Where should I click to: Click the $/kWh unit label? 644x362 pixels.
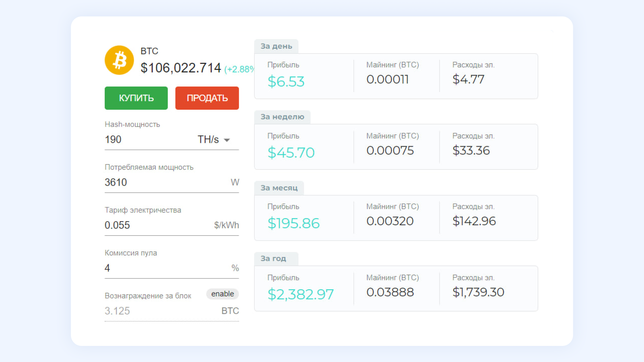coord(227,225)
